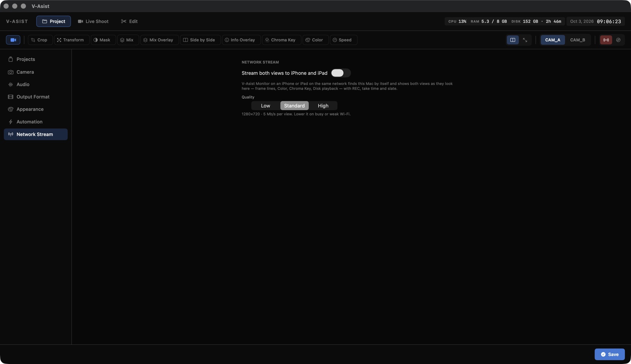This screenshot has height=364, width=631.
Task: Switch to the Edit tab
Action: pyautogui.click(x=129, y=21)
